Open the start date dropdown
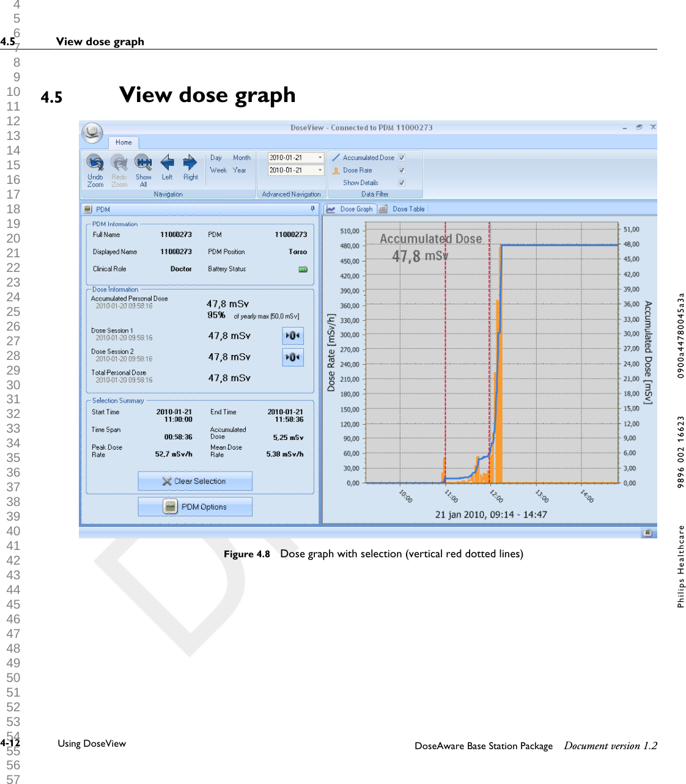686x784 pixels. pyautogui.click(x=319, y=157)
